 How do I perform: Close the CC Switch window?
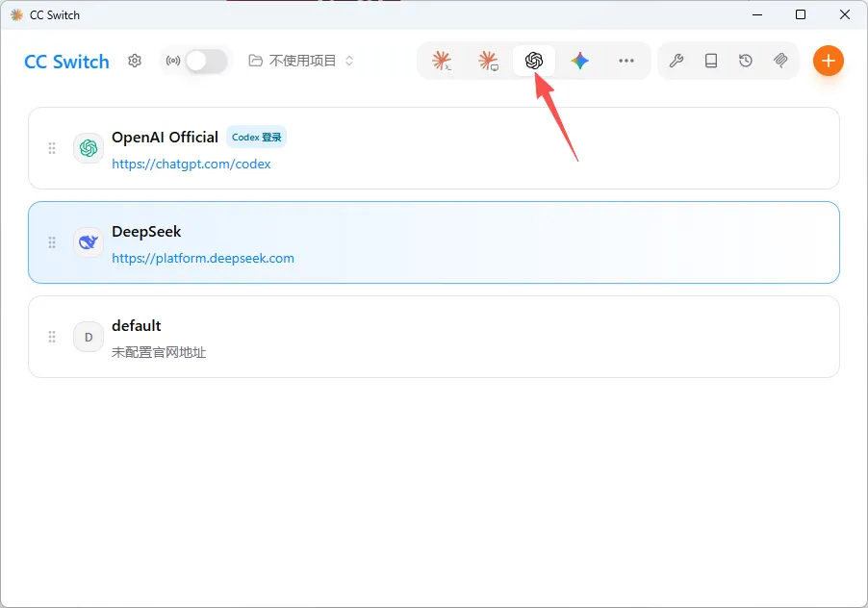pos(845,14)
